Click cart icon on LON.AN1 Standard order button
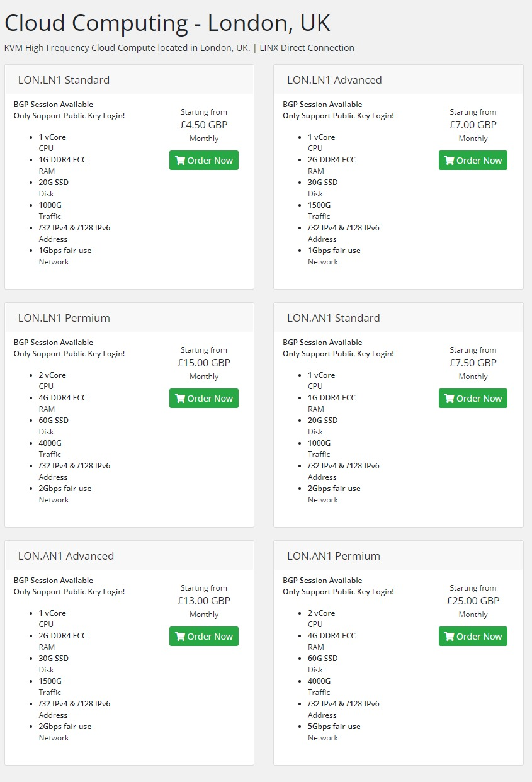 point(449,399)
